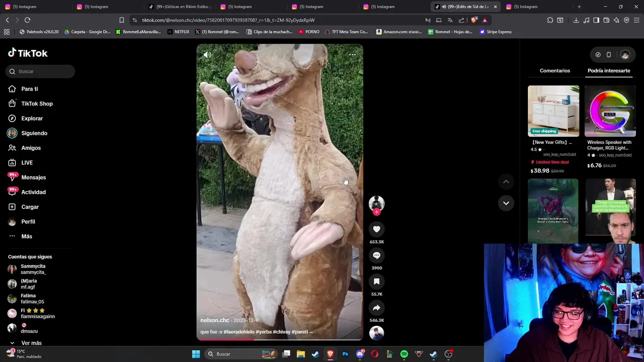Open the Para ti feed
This screenshot has width=644, height=362.
pyautogui.click(x=29, y=89)
